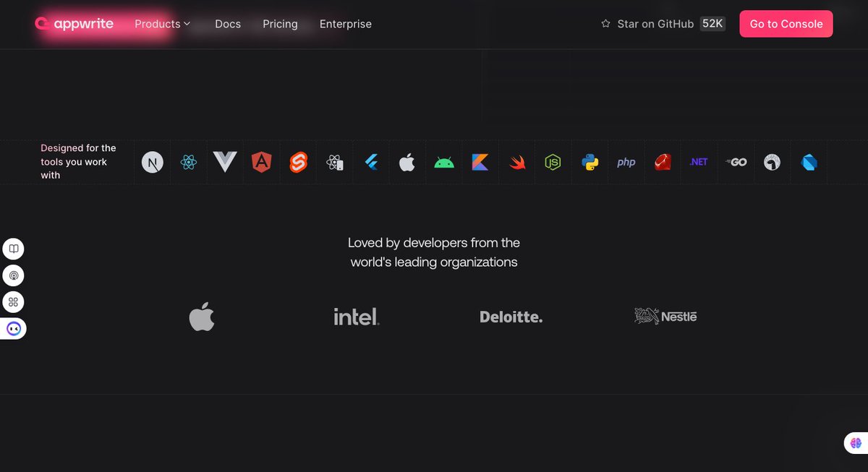Click the intel logo
The width and height of the screenshot is (868, 472).
point(356,317)
